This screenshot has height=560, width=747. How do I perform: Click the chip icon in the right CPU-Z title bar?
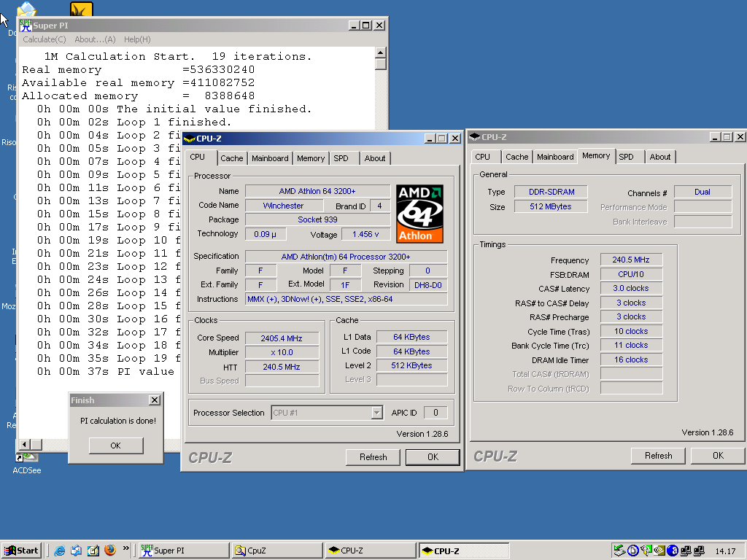[474, 137]
